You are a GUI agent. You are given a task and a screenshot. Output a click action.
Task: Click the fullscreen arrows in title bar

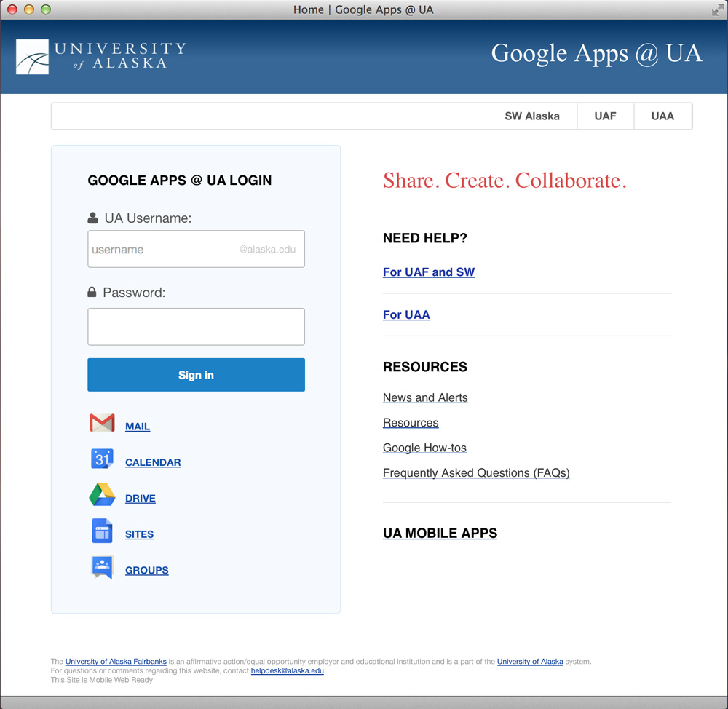[718, 9]
